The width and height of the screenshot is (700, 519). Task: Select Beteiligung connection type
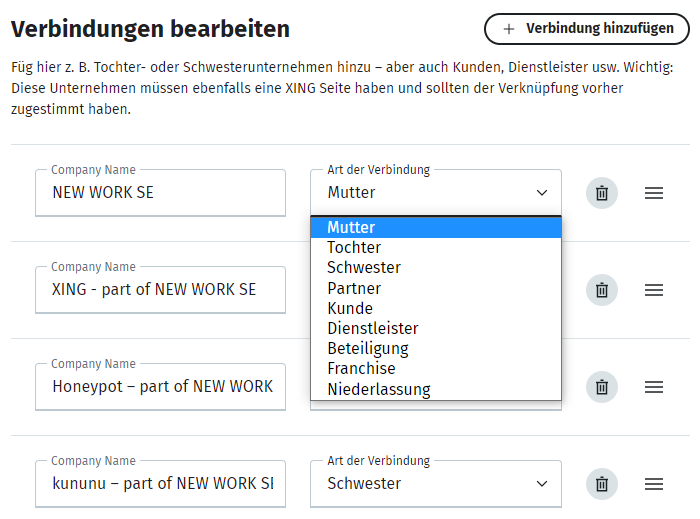tap(368, 348)
